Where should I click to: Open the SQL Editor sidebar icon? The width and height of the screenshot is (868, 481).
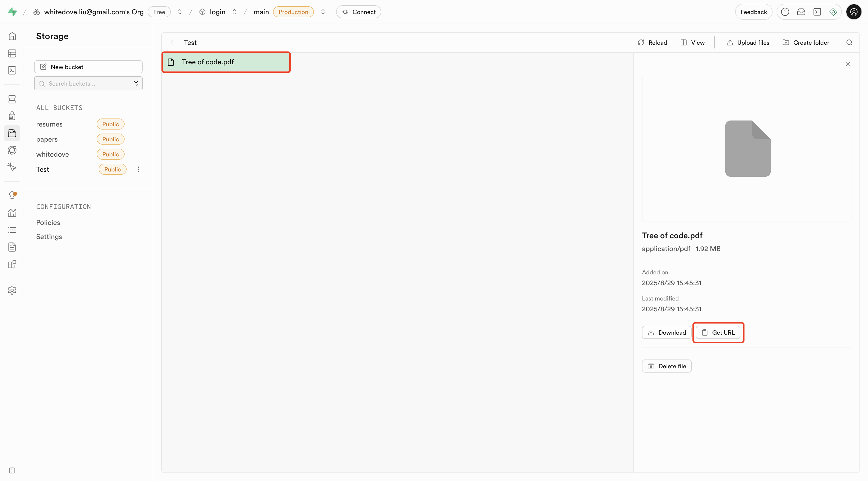pyautogui.click(x=12, y=70)
